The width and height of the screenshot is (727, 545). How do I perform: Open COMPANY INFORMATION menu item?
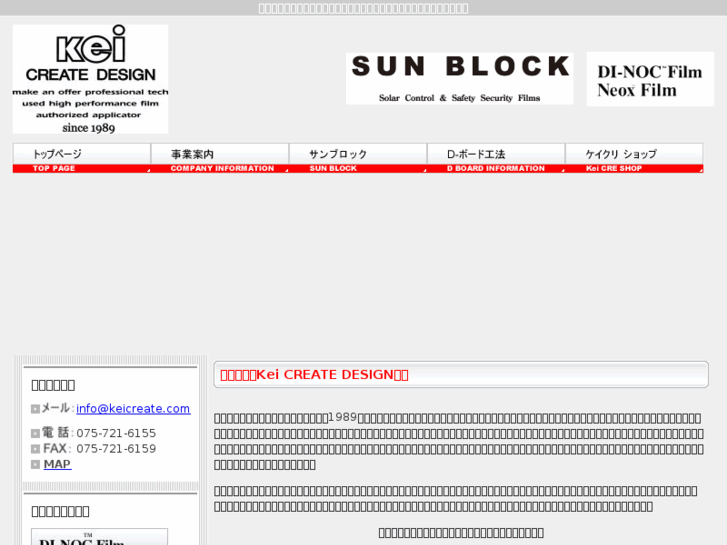point(220,158)
